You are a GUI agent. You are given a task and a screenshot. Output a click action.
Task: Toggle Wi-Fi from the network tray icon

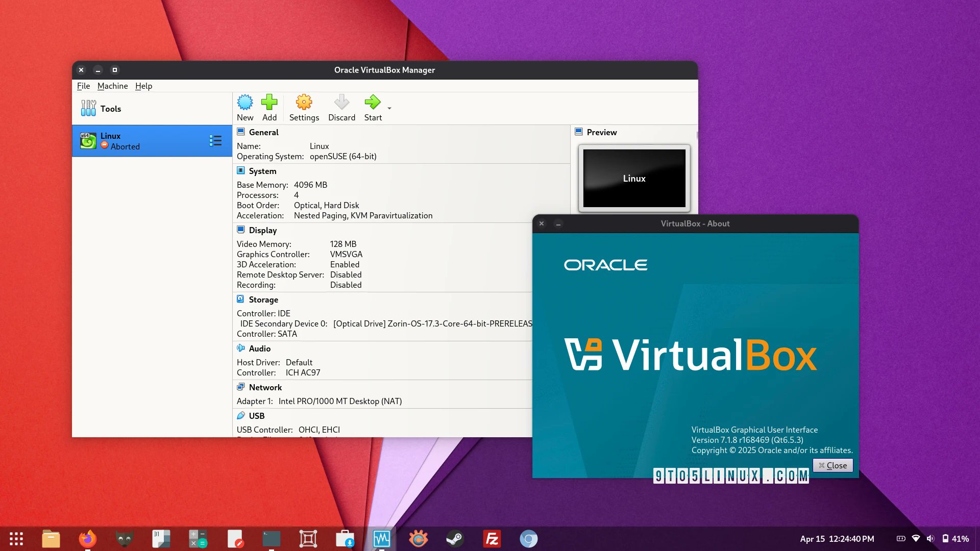coord(917,539)
